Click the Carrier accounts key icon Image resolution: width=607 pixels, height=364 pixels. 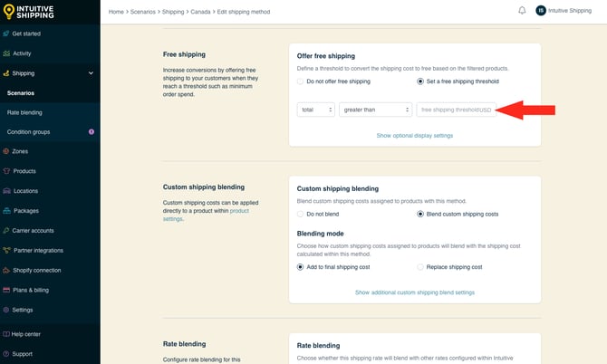pos(6,231)
